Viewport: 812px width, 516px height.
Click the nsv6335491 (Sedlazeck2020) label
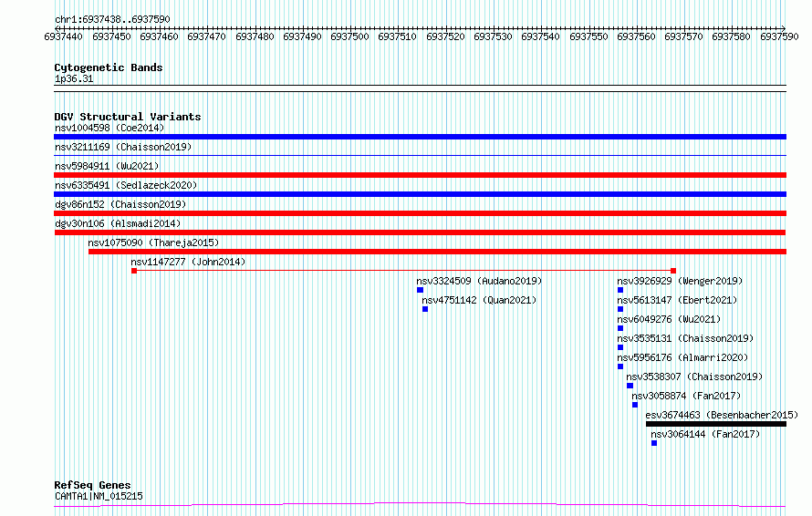pyautogui.click(x=126, y=185)
